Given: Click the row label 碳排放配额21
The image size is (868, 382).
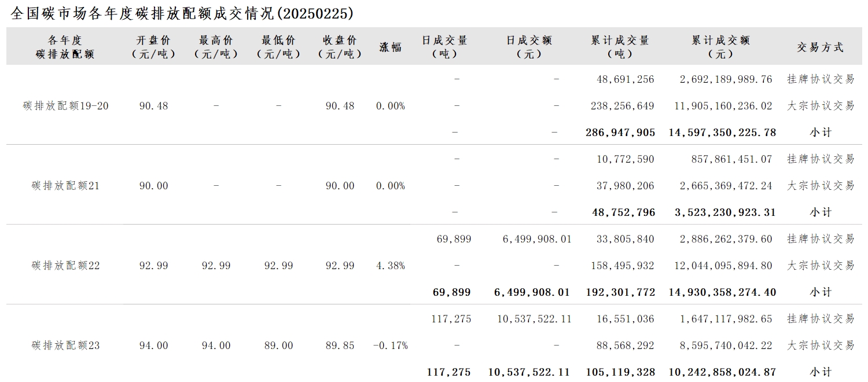Looking at the screenshot, I should tap(66, 186).
